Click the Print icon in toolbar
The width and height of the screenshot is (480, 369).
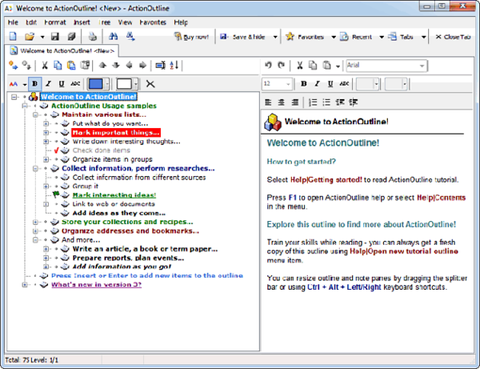coord(92,36)
